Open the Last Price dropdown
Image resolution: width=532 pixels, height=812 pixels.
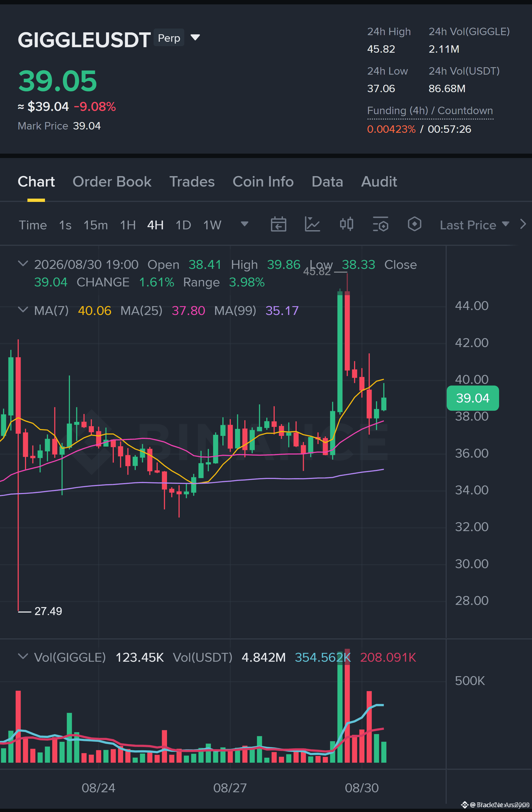coord(474,225)
